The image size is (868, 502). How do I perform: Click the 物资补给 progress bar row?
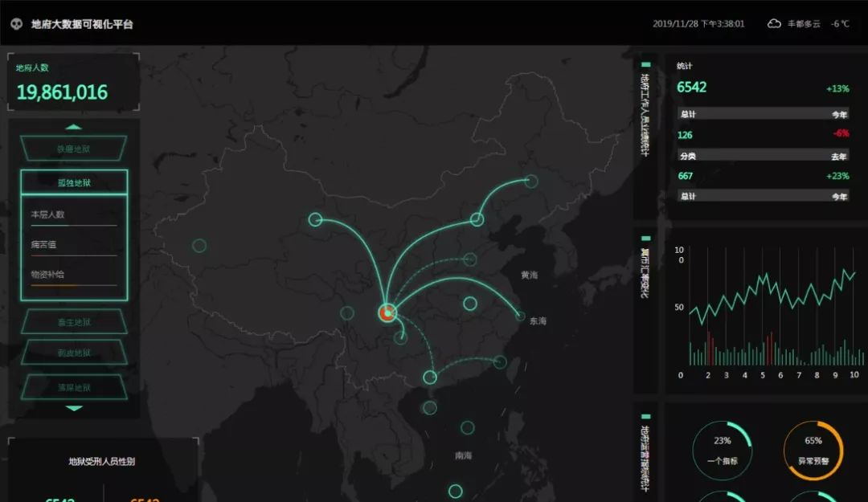click(74, 277)
